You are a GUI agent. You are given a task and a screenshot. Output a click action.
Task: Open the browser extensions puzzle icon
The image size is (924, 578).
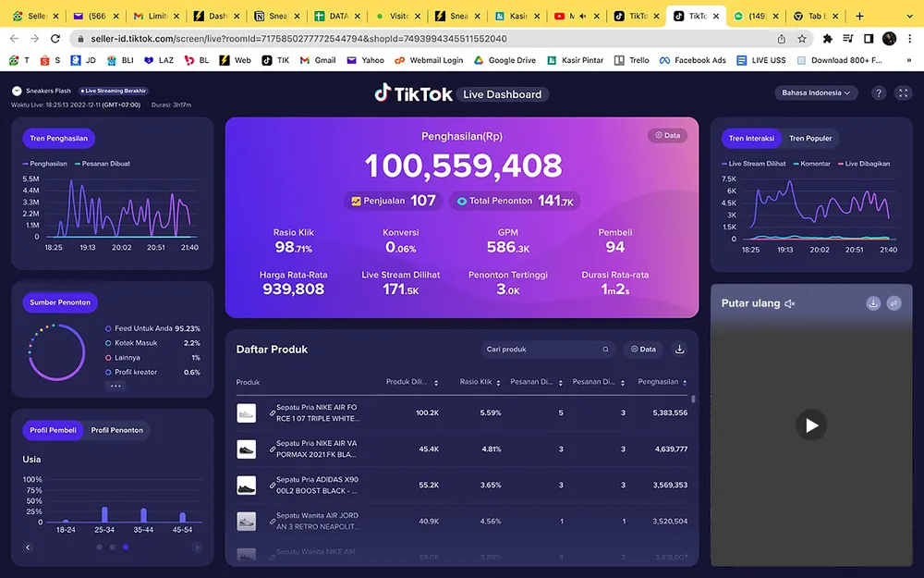click(827, 39)
